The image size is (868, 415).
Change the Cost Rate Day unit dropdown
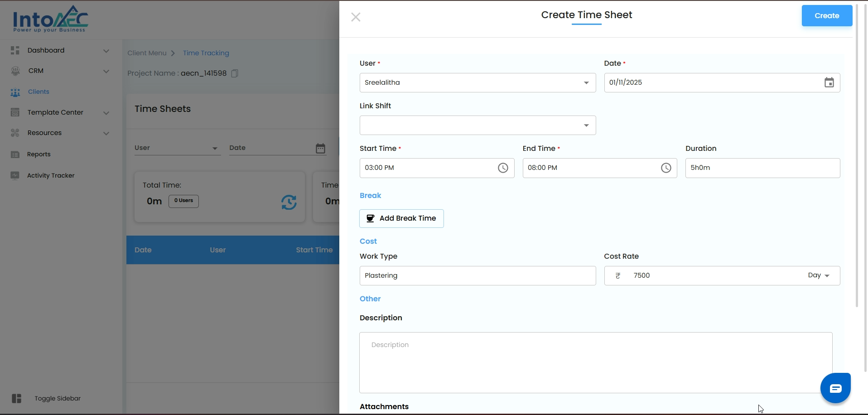[x=819, y=275]
